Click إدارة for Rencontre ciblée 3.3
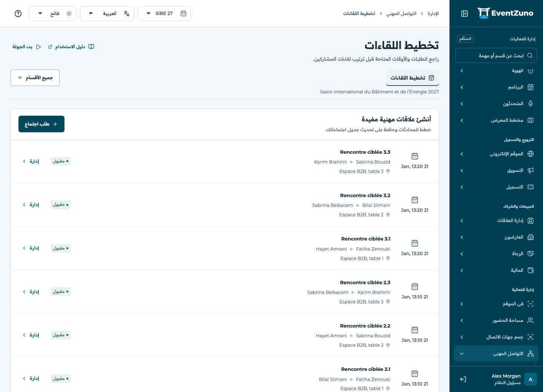The height and width of the screenshot is (392, 543). click(31, 161)
